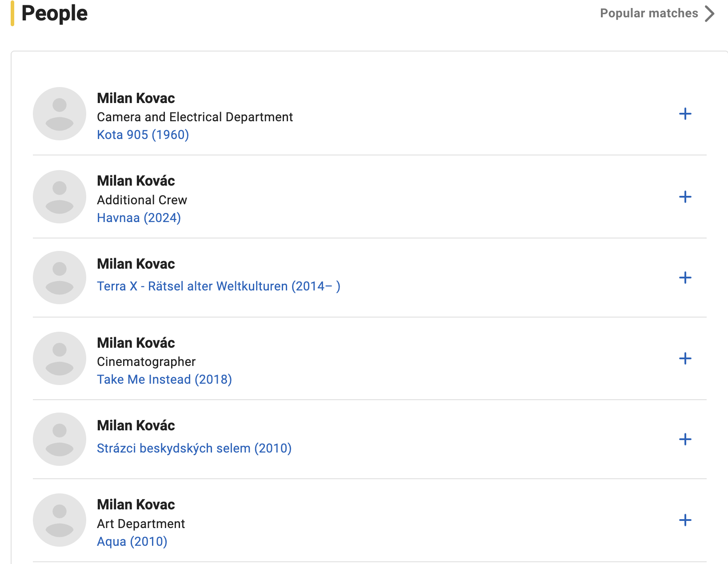Click avatar of Camera and Electrical Milan Kovac
This screenshot has width=728, height=564.
[x=60, y=114]
